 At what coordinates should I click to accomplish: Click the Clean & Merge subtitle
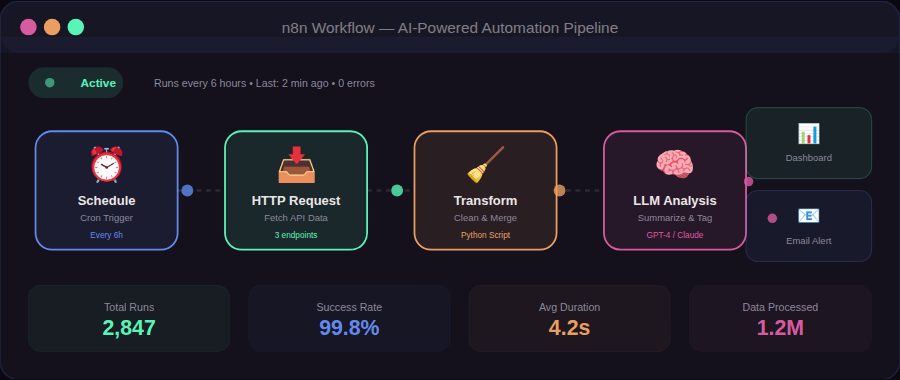click(486, 218)
